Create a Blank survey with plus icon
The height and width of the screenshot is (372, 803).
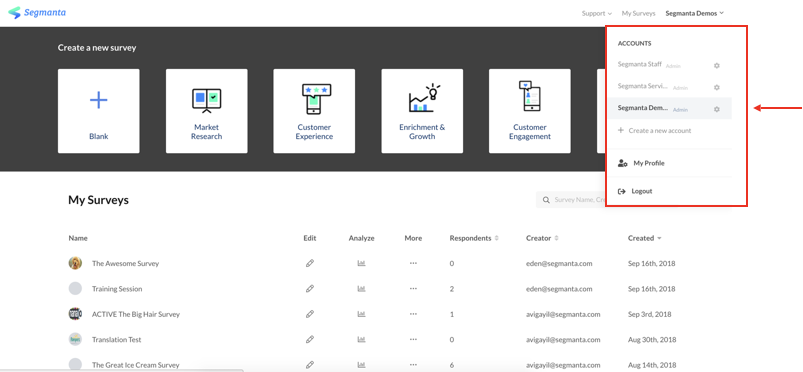98,111
